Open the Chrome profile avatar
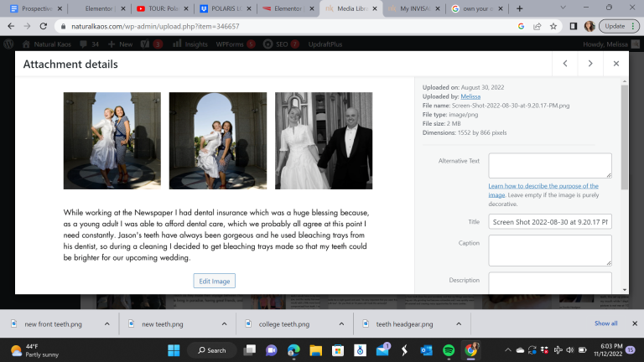The image size is (644, 362). [x=589, y=26]
